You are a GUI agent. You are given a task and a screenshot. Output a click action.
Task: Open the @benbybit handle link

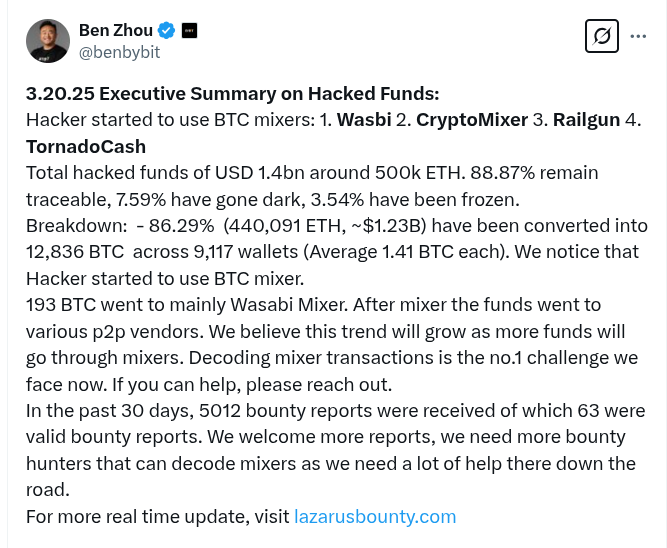(x=120, y=52)
